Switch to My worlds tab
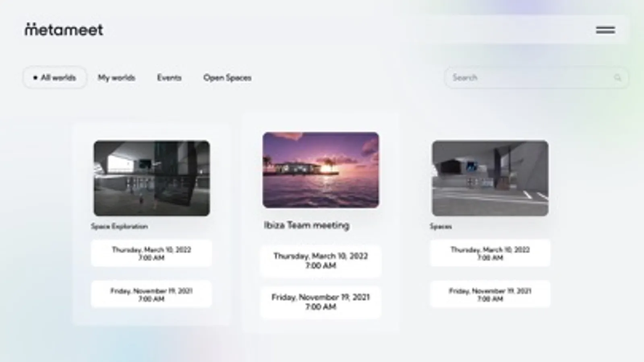Image resolution: width=644 pixels, height=362 pixels. pos(116,78)
